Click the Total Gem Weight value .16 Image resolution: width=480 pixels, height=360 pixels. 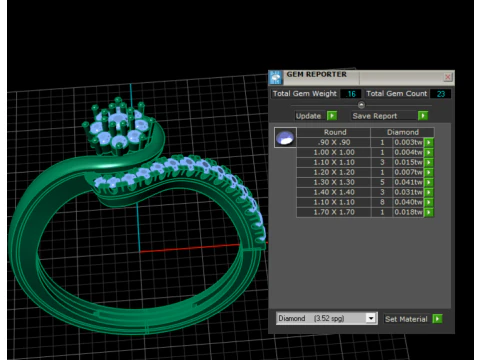point(351,94)
